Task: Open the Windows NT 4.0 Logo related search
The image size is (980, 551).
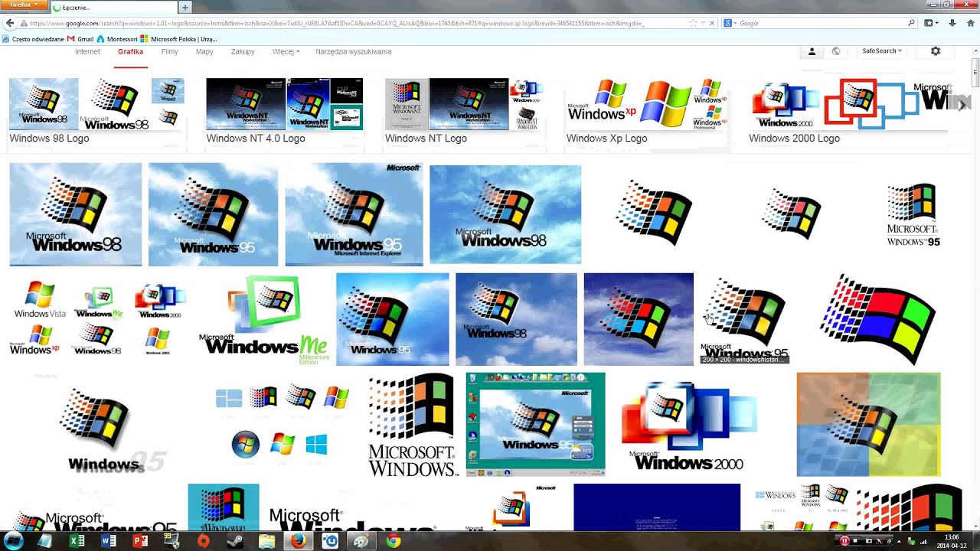Action: point(284,112)
